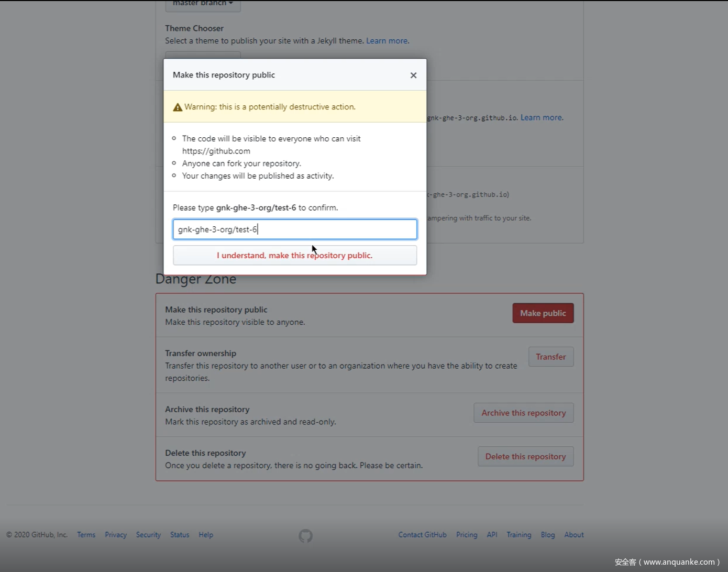Click the © 2020 GitHub, Inc. text

tap(37, 535)
